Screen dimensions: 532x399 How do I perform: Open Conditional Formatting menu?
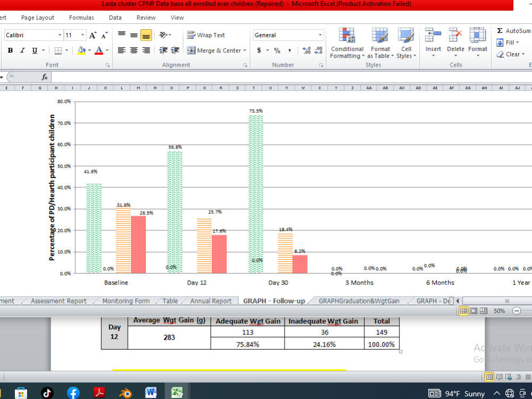coord(347,44)
